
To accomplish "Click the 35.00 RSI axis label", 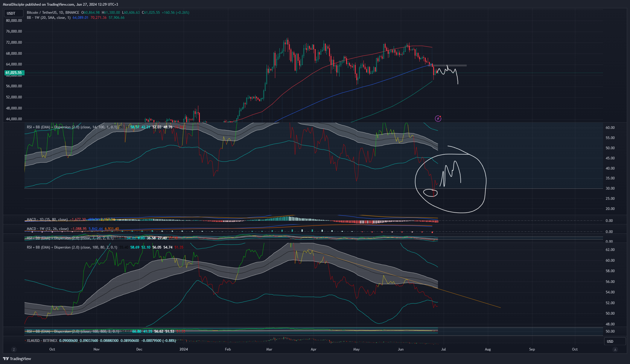I will tap(610, 178).
